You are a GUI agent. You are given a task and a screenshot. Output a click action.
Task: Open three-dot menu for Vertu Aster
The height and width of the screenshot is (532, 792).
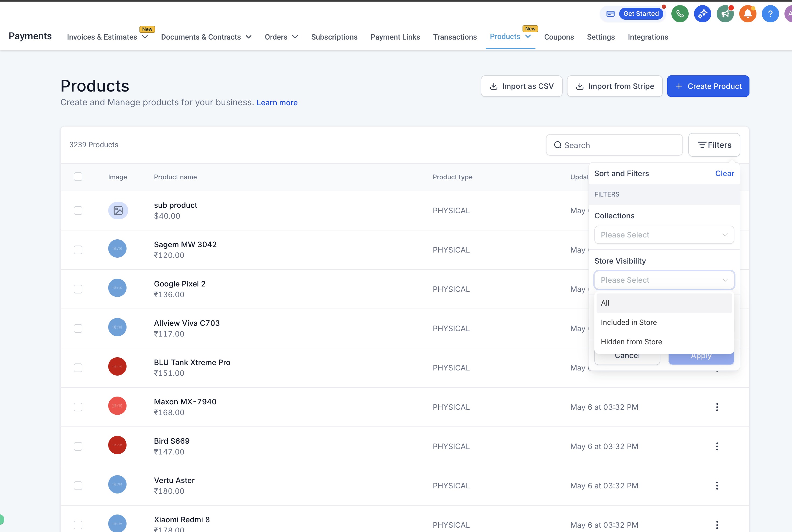pos(717,485)
